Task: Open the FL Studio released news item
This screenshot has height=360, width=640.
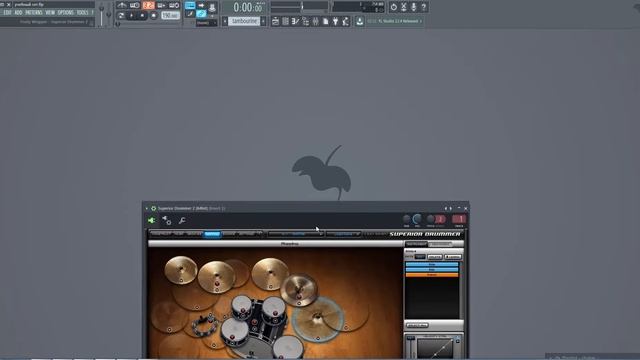Action: pyautogui.click(x=394, y=21)
